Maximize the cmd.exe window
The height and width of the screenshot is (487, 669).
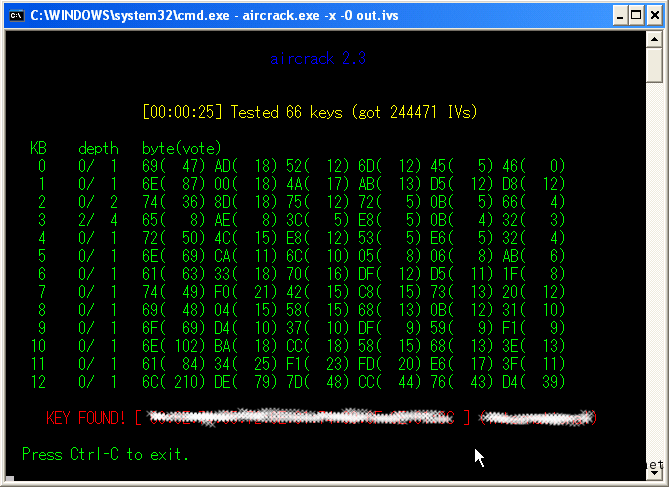pyautogui.click(x=636, y=16)
